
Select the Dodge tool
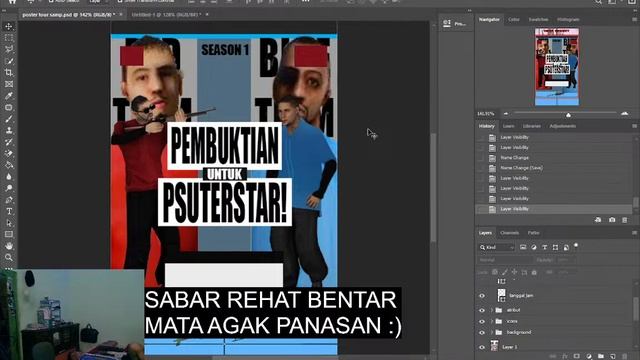coord(9,188)
